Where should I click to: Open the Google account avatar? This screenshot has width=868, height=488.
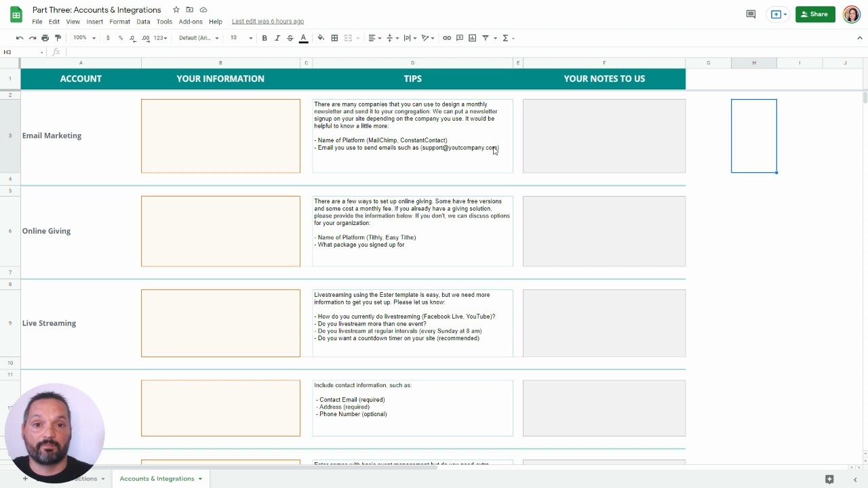(x=852, y=14)
